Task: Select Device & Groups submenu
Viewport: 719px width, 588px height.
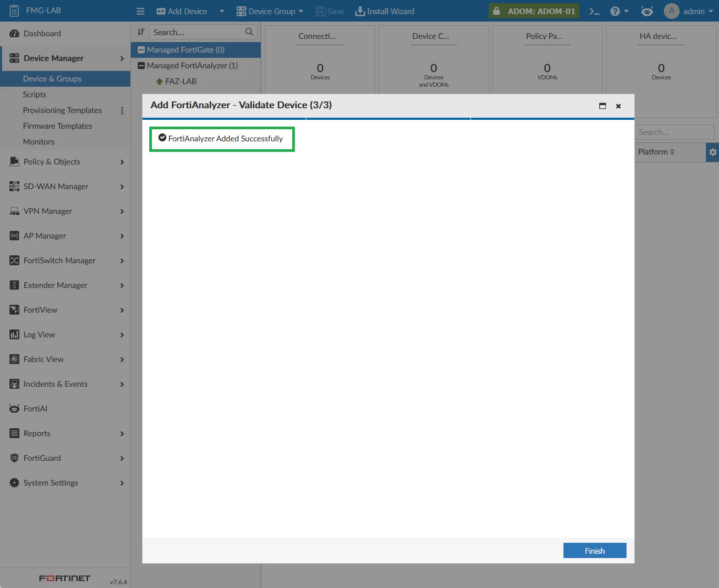Action: point(65,79)
